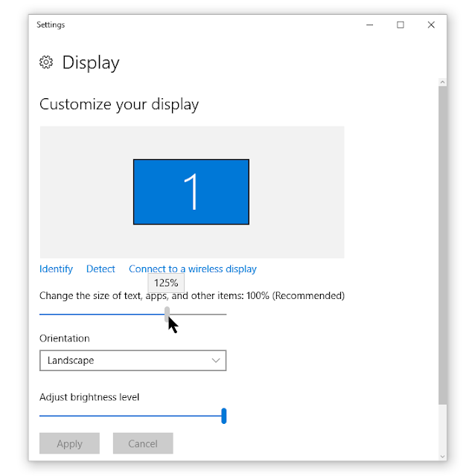
Task: Click the text size scaling slider handle
Action: (167, 314)
